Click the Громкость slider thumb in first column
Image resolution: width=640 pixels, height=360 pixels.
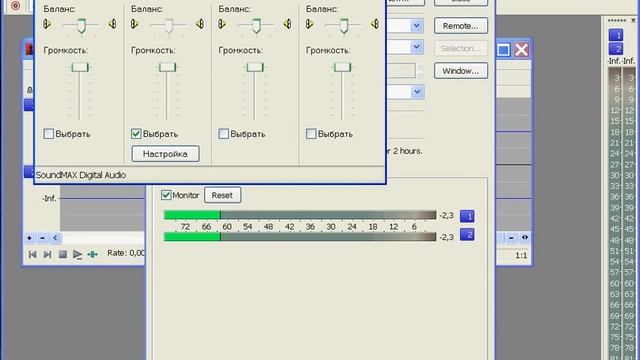[80, 67]
